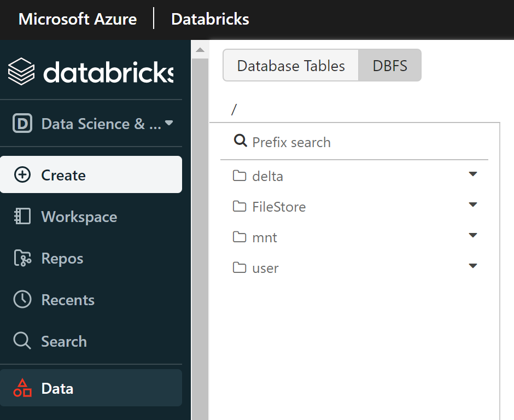Open the Data Science persona switcher dropdown

click(x=169, y=123)
